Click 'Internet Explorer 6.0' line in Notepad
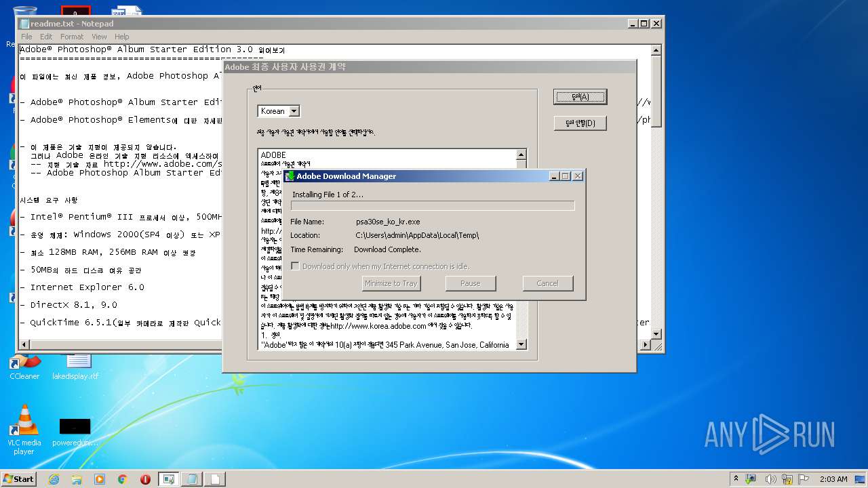The width and height of the screenshot is (868, 488). pos(82,287)
